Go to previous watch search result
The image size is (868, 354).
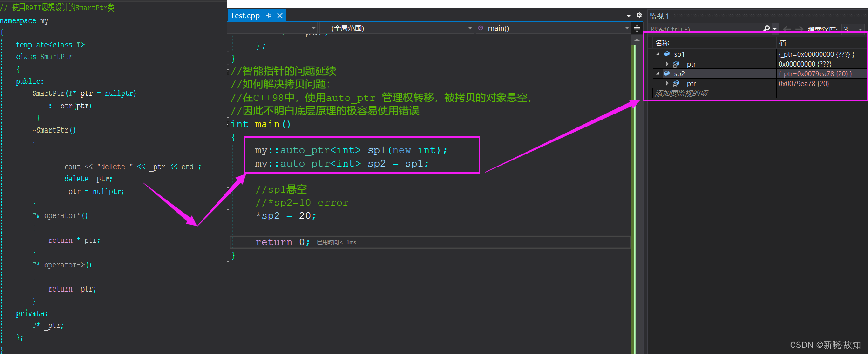[787, 29]
